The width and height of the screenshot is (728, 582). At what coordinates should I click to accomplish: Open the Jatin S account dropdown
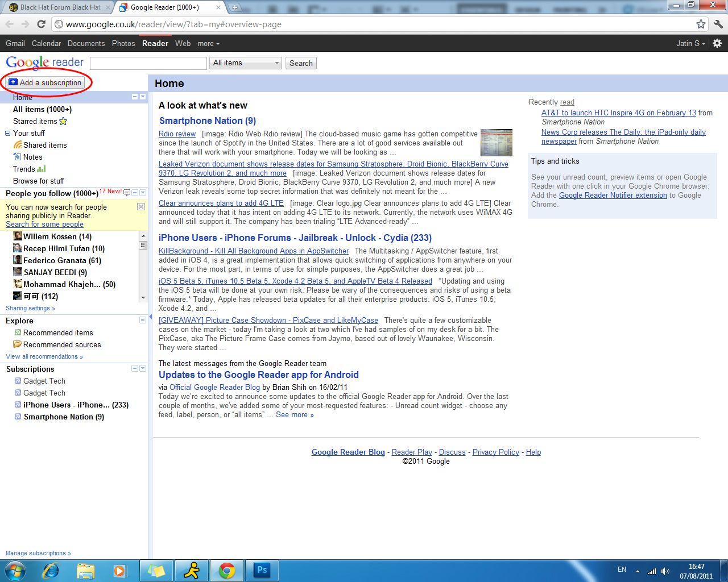click(x=690, y=43)
